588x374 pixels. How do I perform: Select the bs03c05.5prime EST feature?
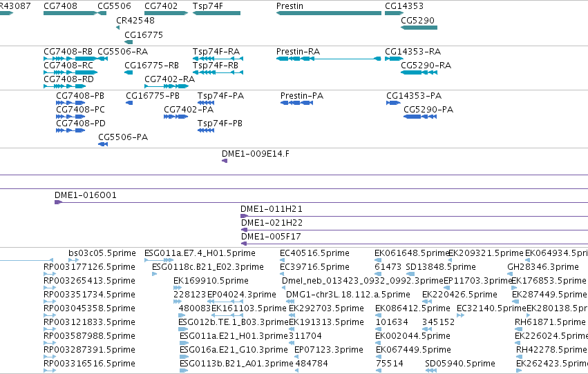73,261
